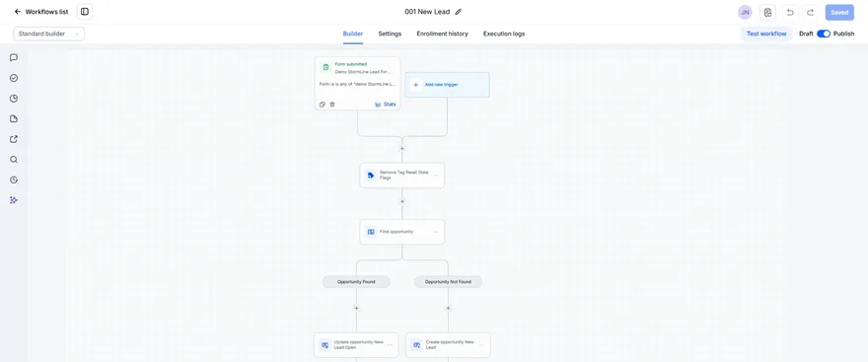The image size is (868, 362).
Task: Open Update opportunity node options menu
Action: point(390,345)
